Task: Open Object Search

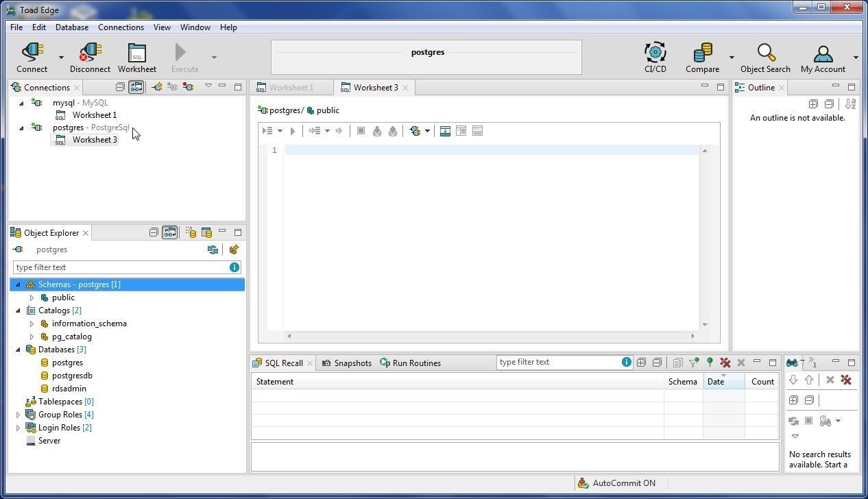Action: pos(765,58)
